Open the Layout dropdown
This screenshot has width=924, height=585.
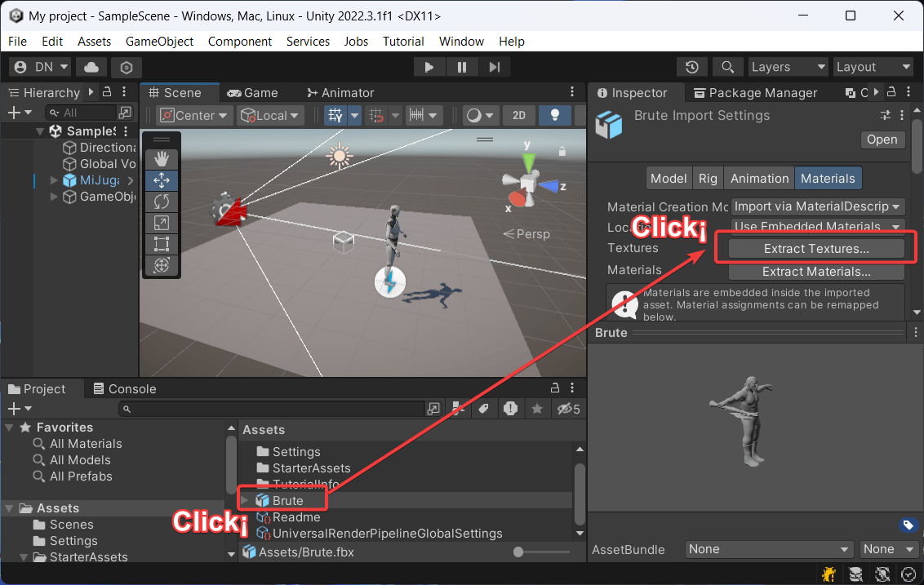[x=873, y=67]
